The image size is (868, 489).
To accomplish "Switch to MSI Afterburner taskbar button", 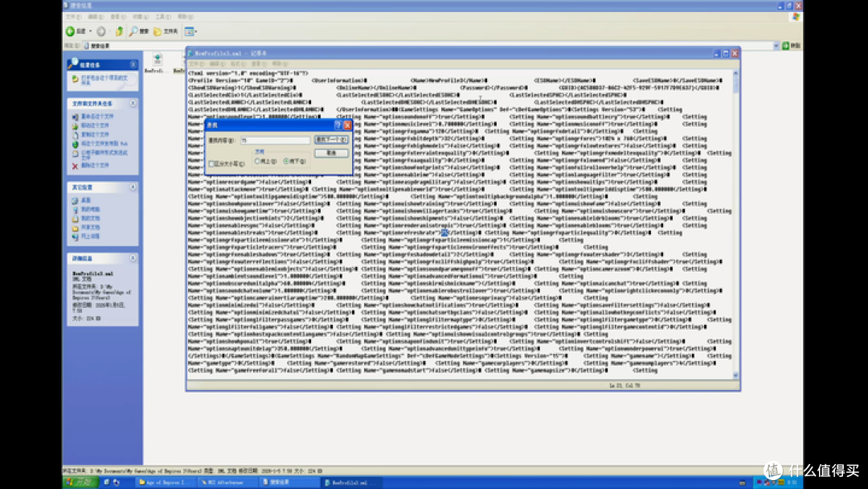I will pos(227,483).
